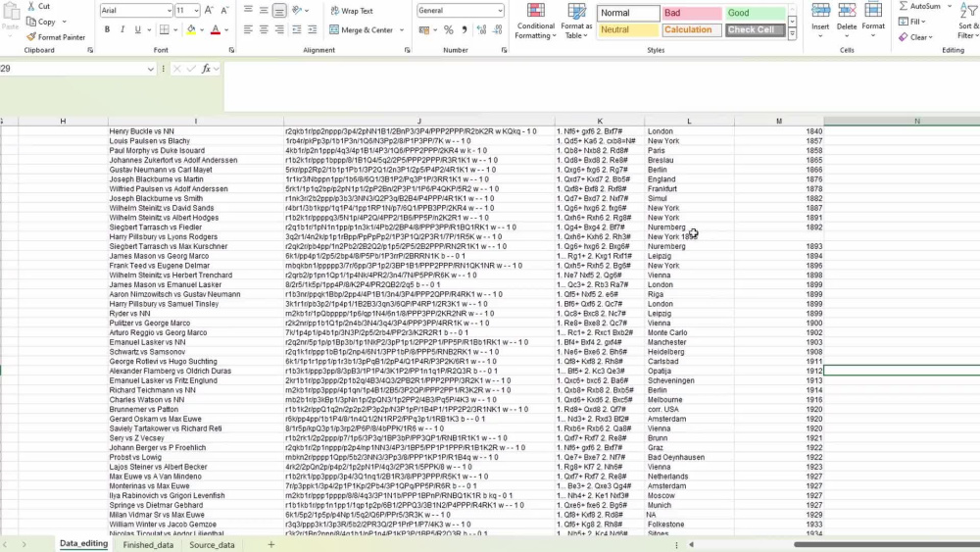Toggle italic formatting

pyautogui.click(x=122, y=30)
